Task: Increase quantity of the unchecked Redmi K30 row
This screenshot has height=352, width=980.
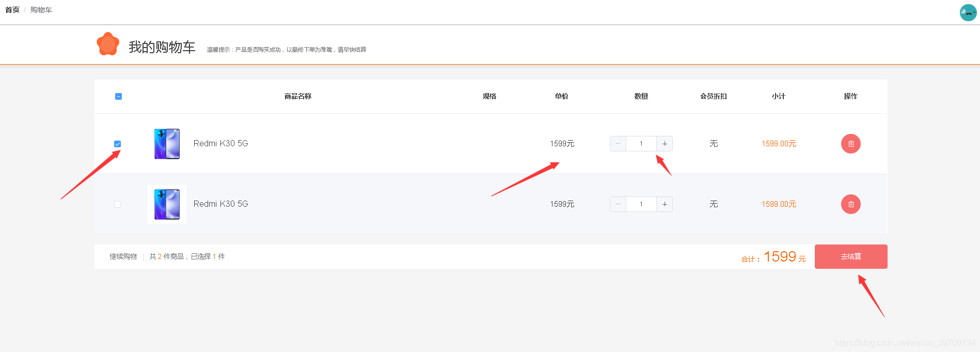Action: pos(665,204)
